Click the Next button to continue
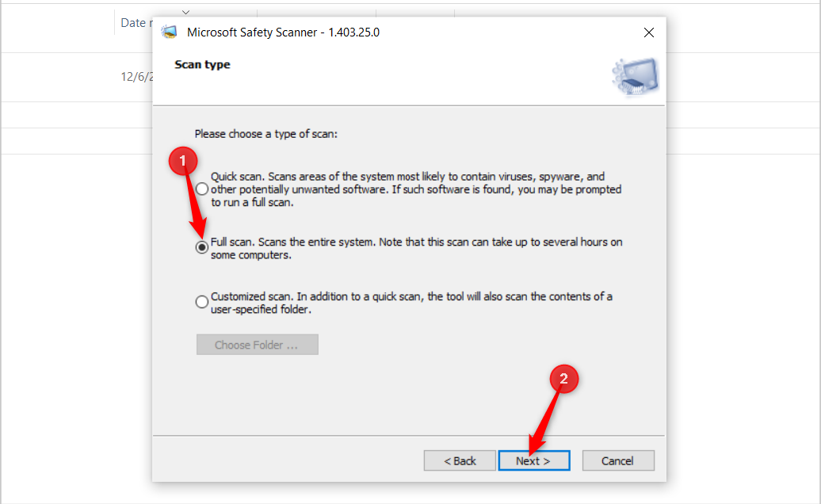 [x=533, y=460]
